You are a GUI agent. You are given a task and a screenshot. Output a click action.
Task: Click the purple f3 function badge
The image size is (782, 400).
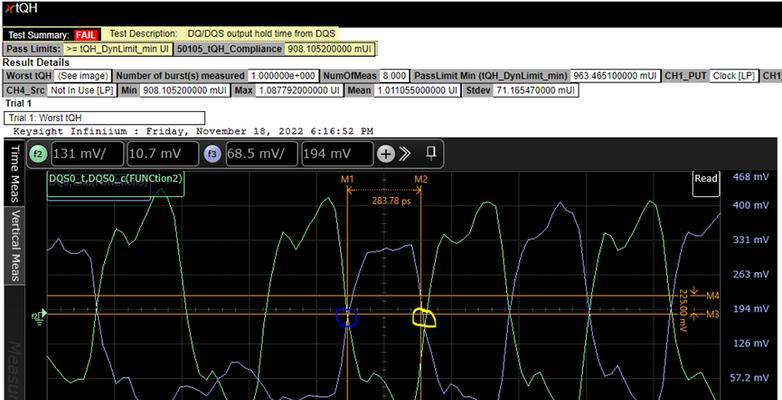pos(212,154)
